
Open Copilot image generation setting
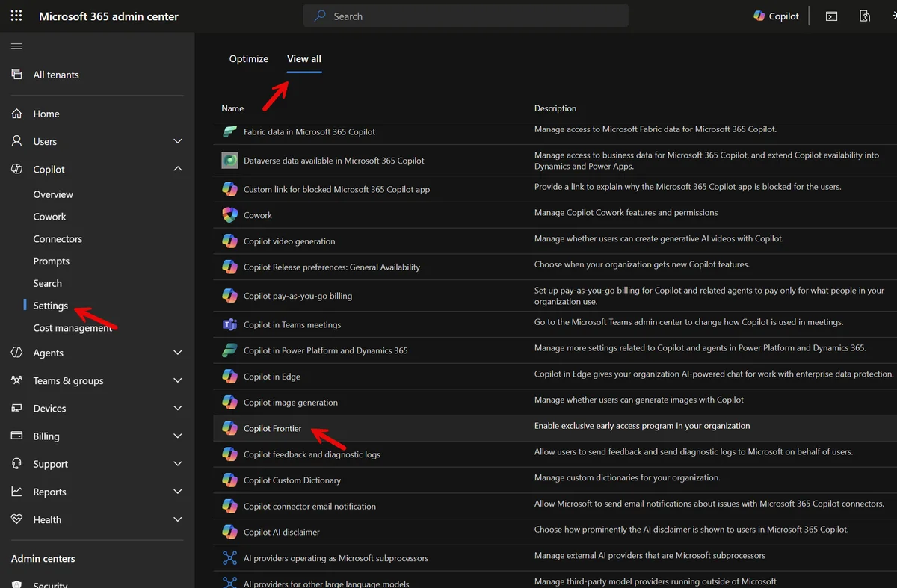click(x=291, y=402)
